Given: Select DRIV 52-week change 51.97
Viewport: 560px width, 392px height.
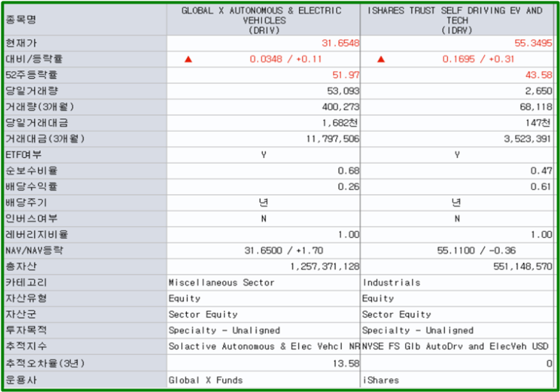Looking at the screenshot, I should [x=346, y=75].
